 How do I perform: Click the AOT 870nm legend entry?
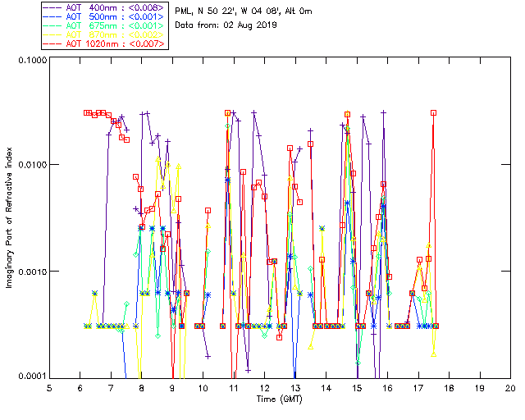point(104,34)
